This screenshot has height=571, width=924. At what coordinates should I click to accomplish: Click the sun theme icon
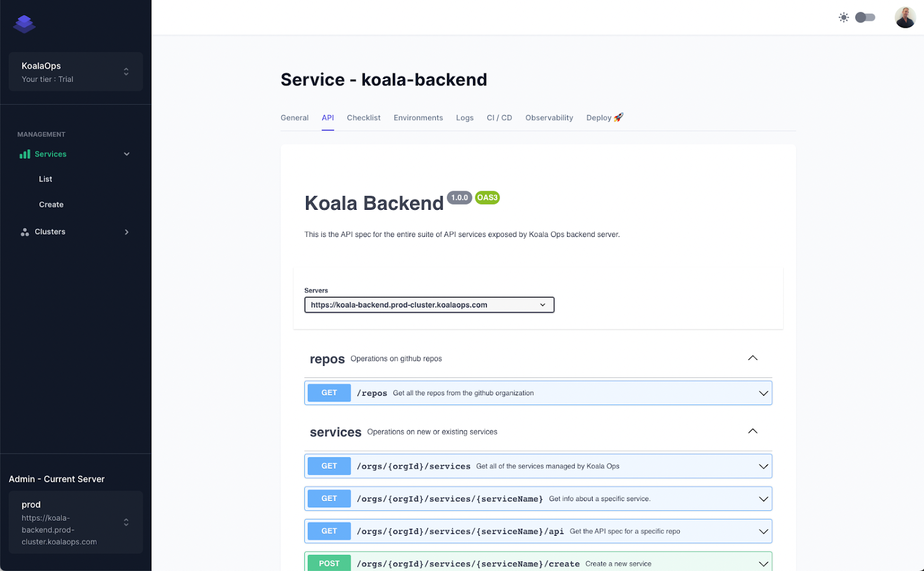(844, 17)
